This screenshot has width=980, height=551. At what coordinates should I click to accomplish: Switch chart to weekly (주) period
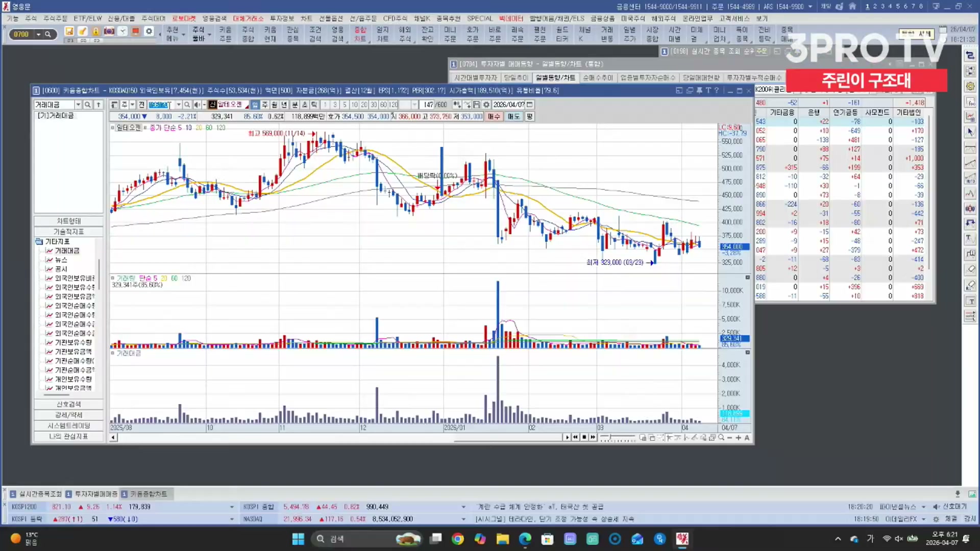tap(265, 105)
